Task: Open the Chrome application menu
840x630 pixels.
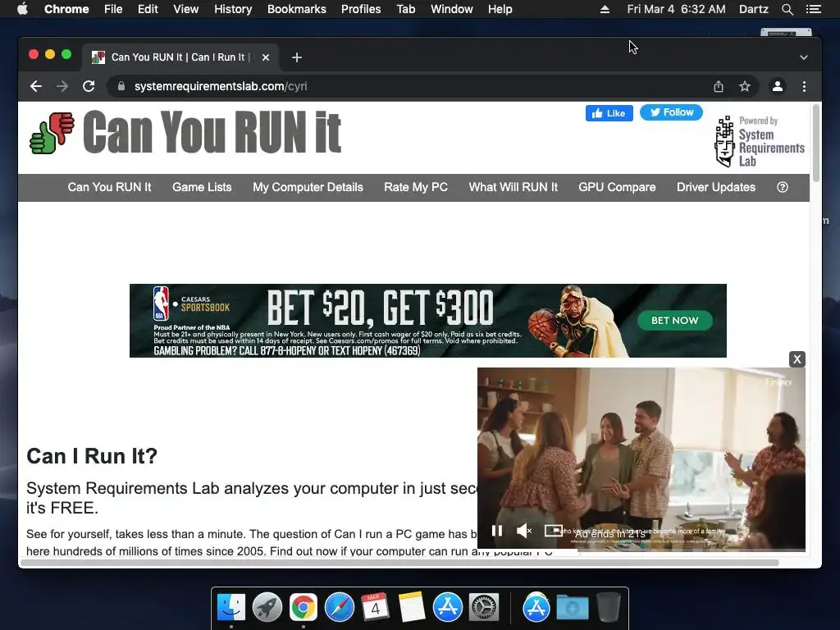Action: (66, 9)
